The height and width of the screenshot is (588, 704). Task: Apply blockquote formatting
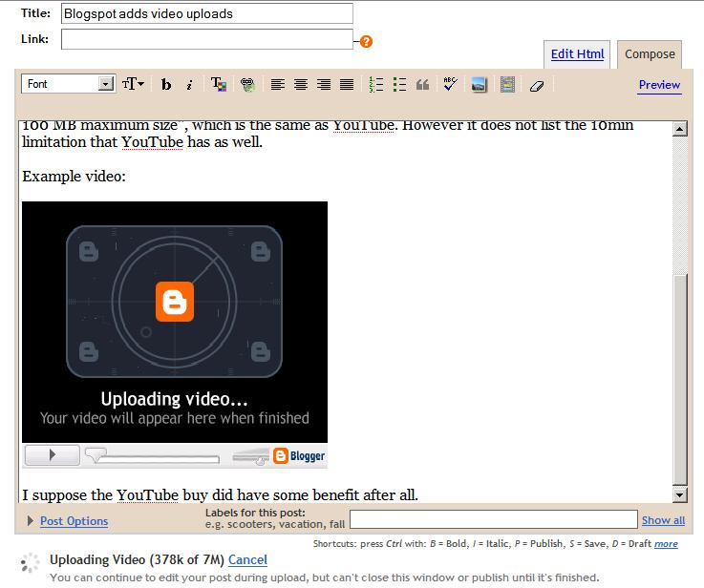[422, 84]
